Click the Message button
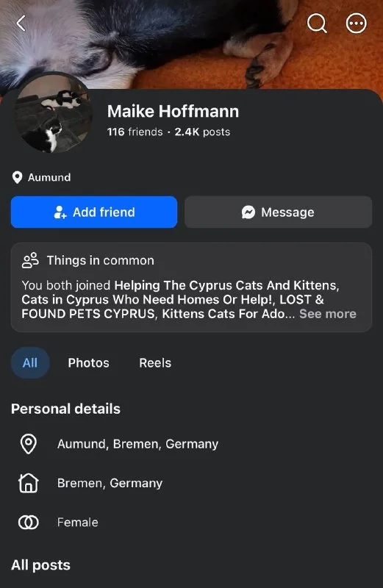The image size is (383, 588). pos(278,212)
